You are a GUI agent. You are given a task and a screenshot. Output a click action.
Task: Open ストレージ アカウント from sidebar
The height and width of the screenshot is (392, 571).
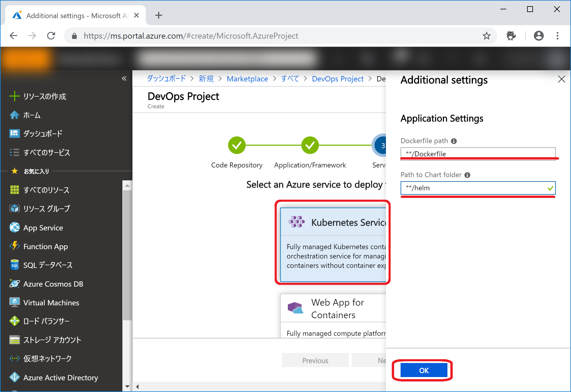(x=52, y=340)
